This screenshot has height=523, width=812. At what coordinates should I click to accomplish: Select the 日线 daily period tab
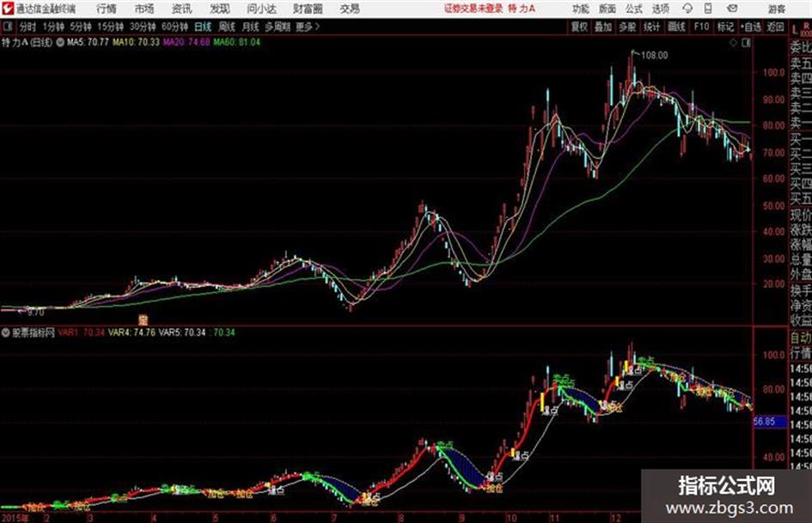[203, 27]
